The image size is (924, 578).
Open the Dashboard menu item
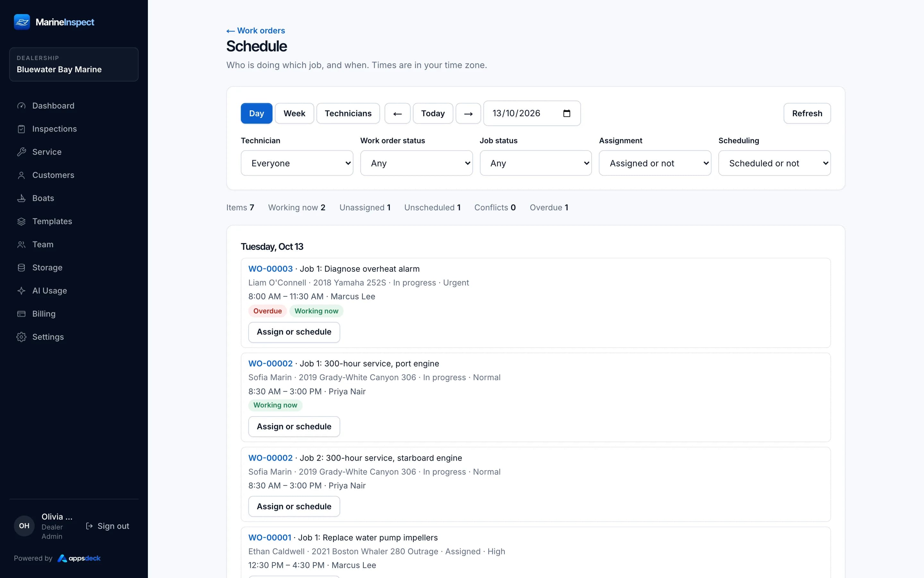[x=74, y=106]
